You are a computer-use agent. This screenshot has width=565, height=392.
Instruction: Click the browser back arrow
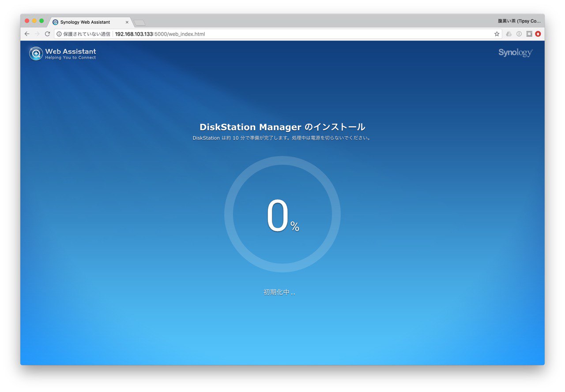click(27, 34)
